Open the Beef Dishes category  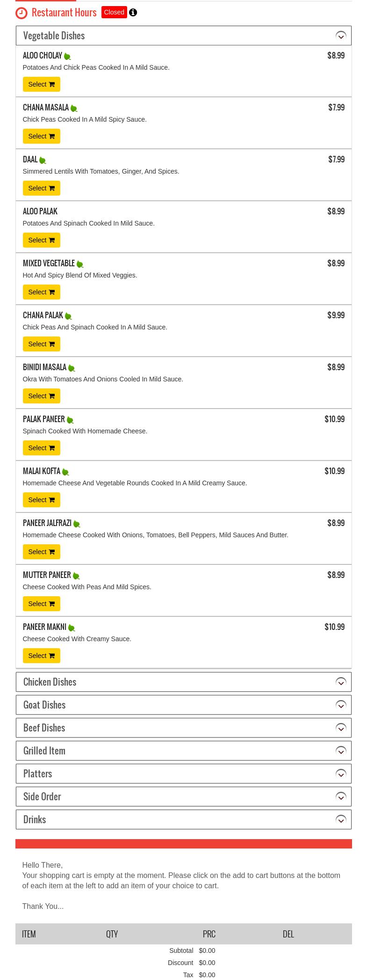341,728
